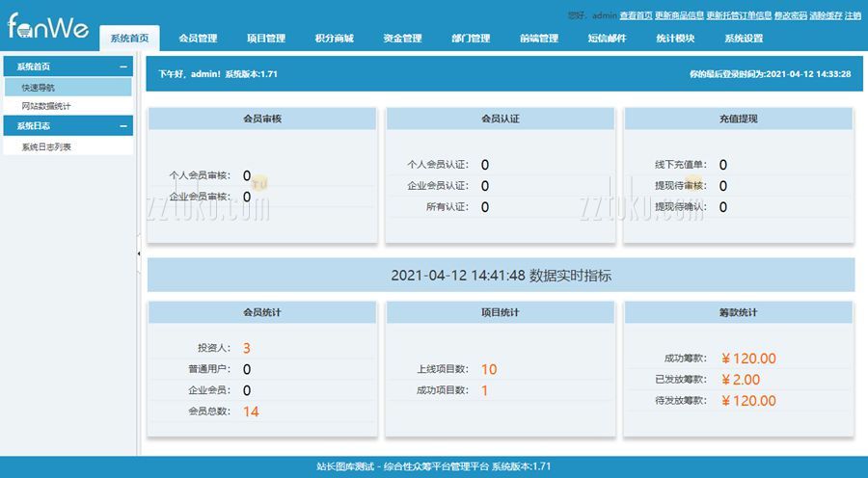Select 网站数据统计 in the sidebar
Viewport: 868px width, 478px height.
click(x=46, y=106)
